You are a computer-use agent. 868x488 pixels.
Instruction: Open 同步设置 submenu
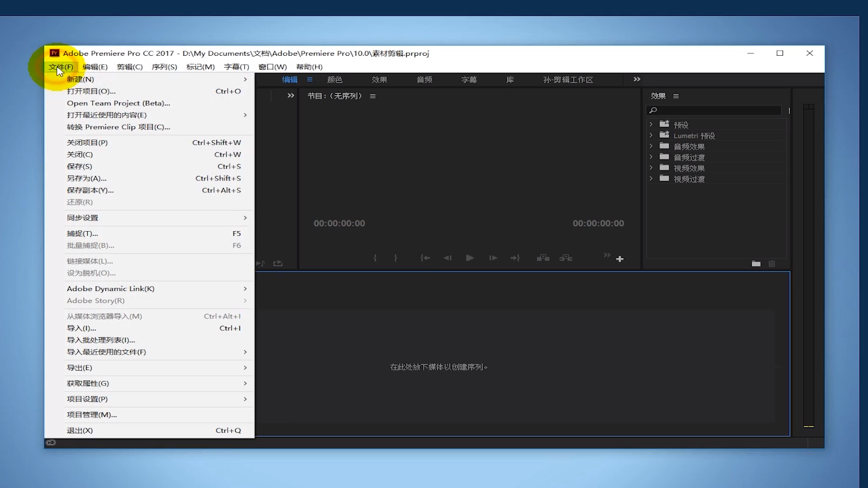(x=149, y=218)
